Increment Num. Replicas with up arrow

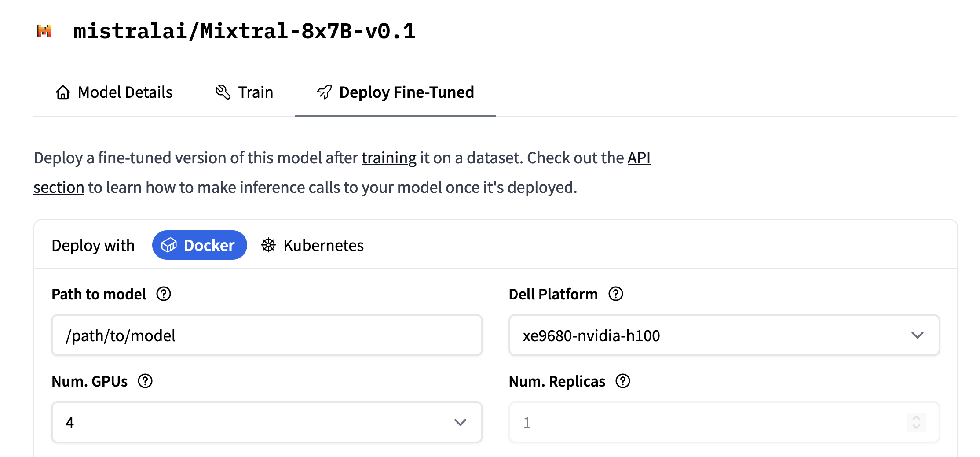(917, 417)
